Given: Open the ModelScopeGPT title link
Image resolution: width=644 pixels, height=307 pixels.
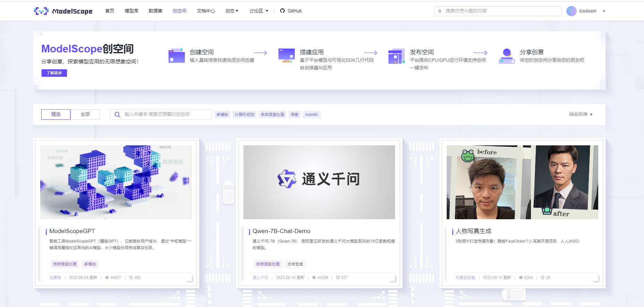Looking at the screenshot, I should [72, 231].
